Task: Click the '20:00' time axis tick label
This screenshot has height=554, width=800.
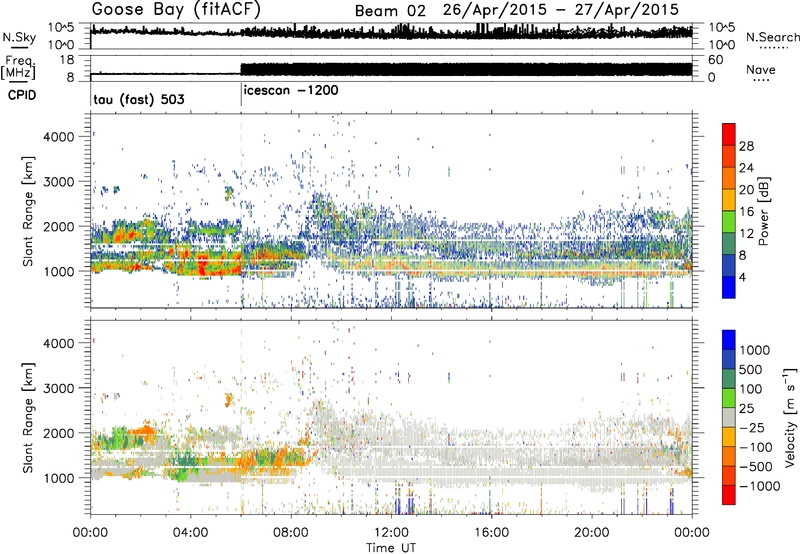Action: tap(592, 533)
